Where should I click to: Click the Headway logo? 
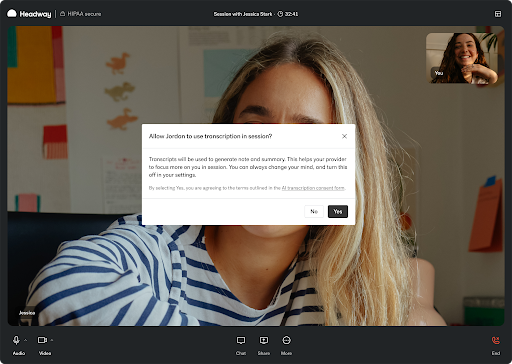[29, 14]
